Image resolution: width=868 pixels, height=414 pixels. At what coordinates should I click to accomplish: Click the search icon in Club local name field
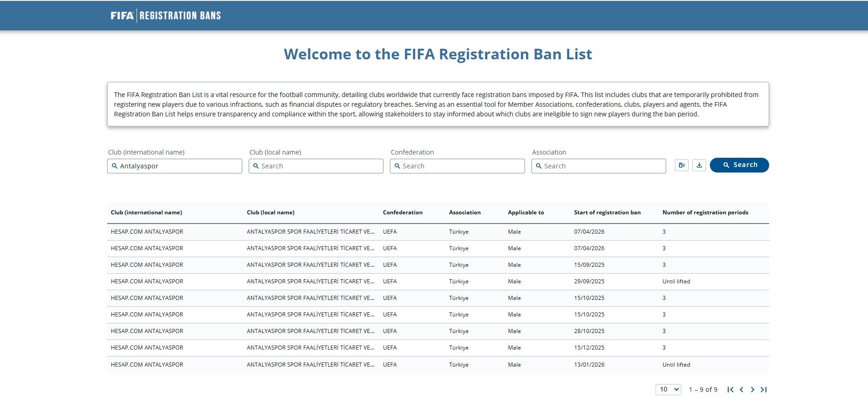256,166
